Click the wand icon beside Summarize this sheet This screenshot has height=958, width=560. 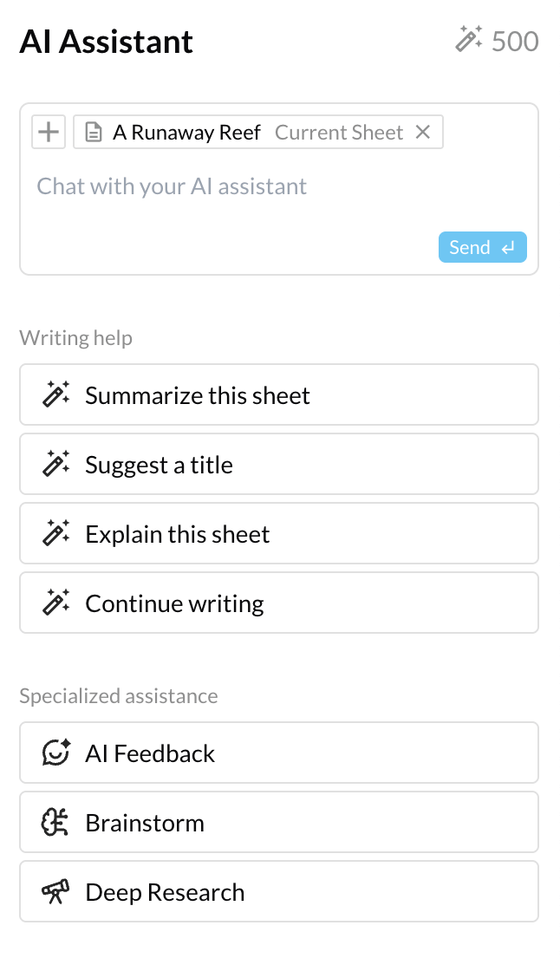click(x=56, y=395)
